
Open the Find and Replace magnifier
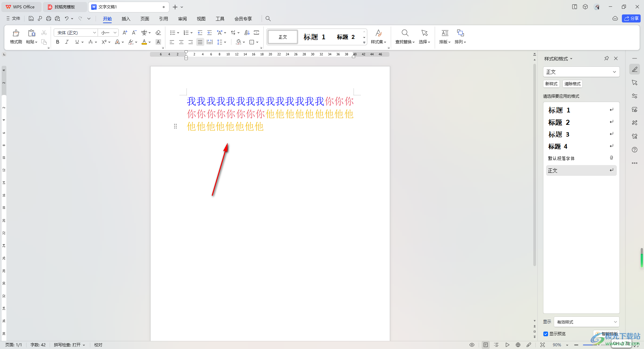405,33
